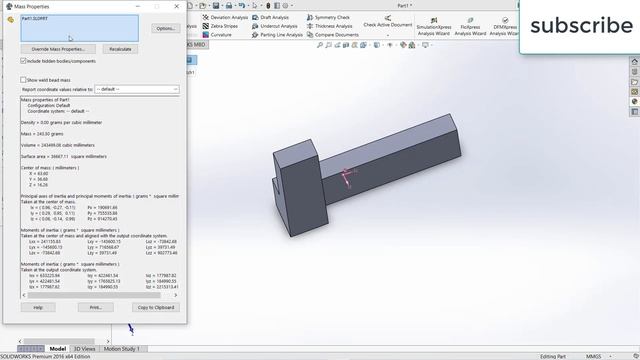Screen dimensions: 640x360
Task: Open Appearances tab icon in task pane
Action: (x=634, y=101)
